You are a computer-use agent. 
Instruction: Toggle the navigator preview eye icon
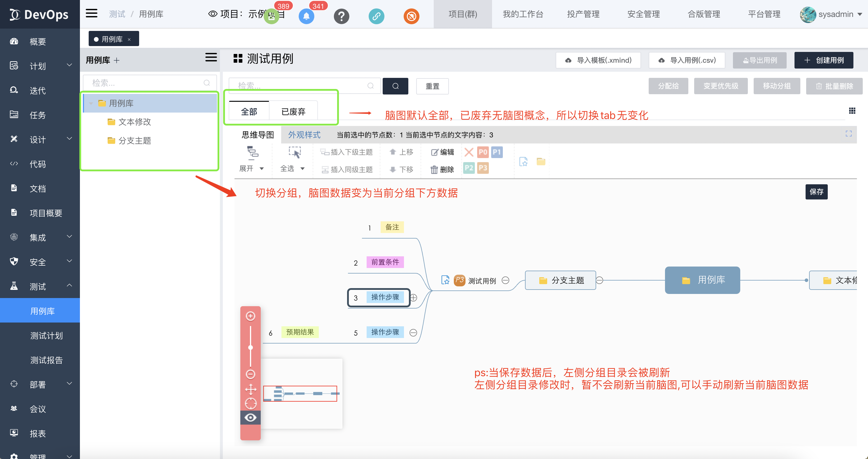[250, 418]
